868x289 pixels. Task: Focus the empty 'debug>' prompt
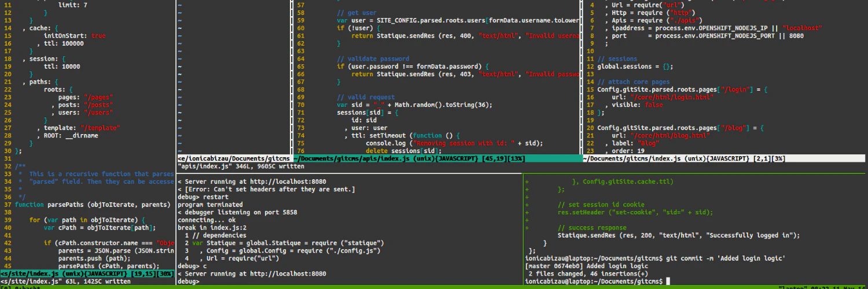(x=189, y=282)
